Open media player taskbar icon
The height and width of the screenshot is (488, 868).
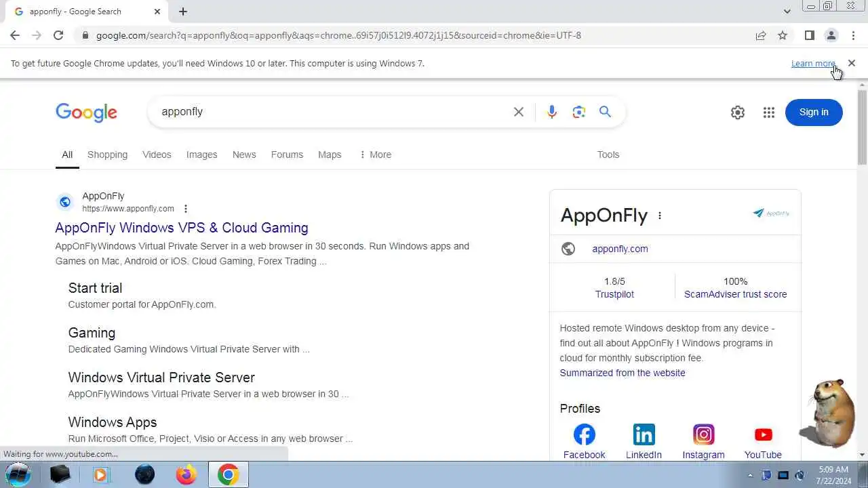pos(101,475)
